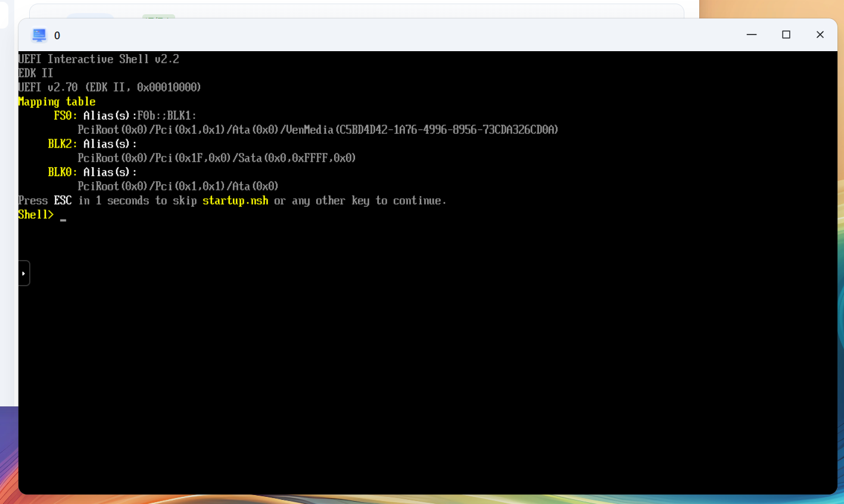
Task: Click the VM monitor icon in title bar
Action: 39,35
